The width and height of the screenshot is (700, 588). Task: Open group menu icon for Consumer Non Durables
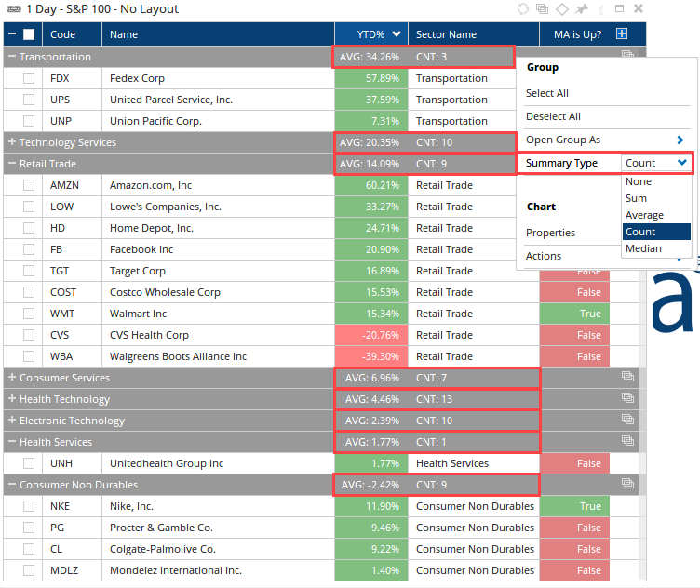tap(627, 484)
